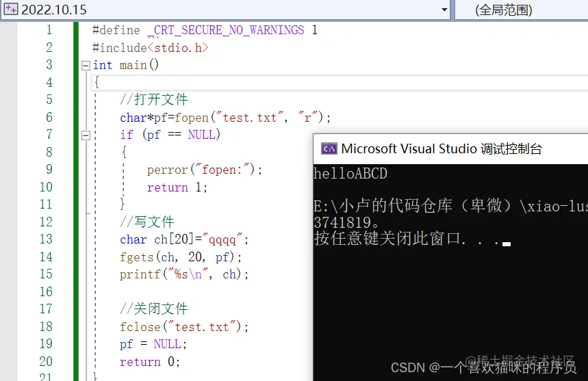Click the fgets(ch, 20, pf) call
This screenshot has width=588, height=381.
click(x=177, y=257)
